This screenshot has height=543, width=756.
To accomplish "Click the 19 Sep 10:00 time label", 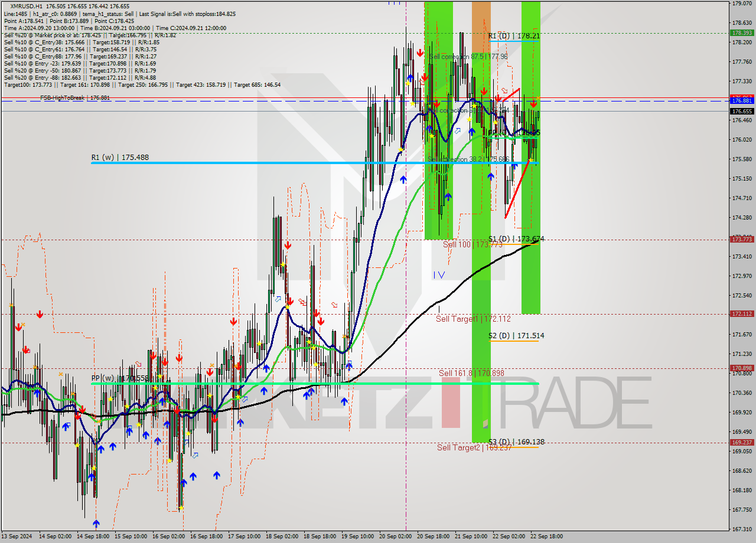I will [x=358, y=537].
